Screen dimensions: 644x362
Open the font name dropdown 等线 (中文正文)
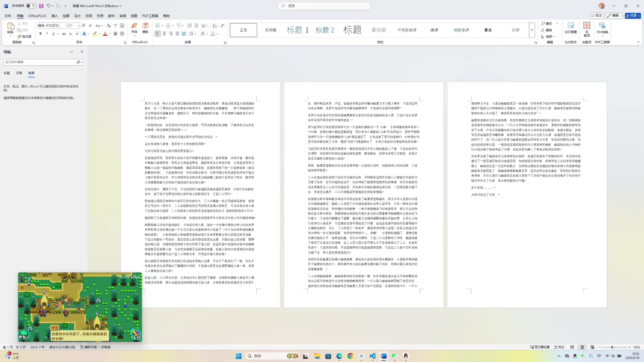point(66,25)
